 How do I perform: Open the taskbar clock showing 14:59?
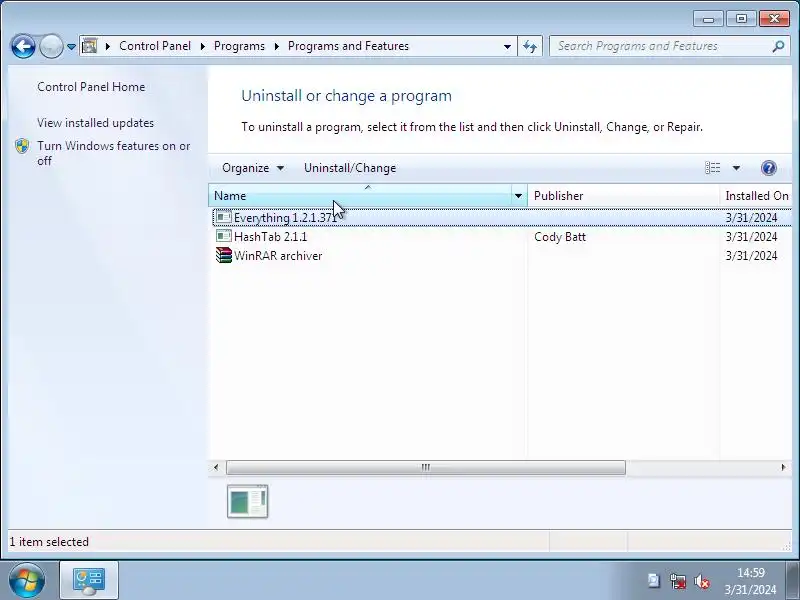click(751, 581)
